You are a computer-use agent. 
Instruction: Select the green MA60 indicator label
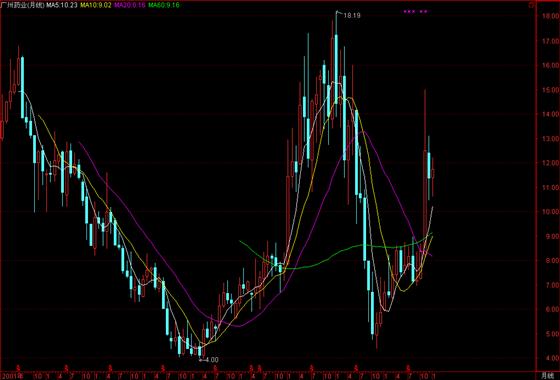pyautogui.click(x=164, y=5)
